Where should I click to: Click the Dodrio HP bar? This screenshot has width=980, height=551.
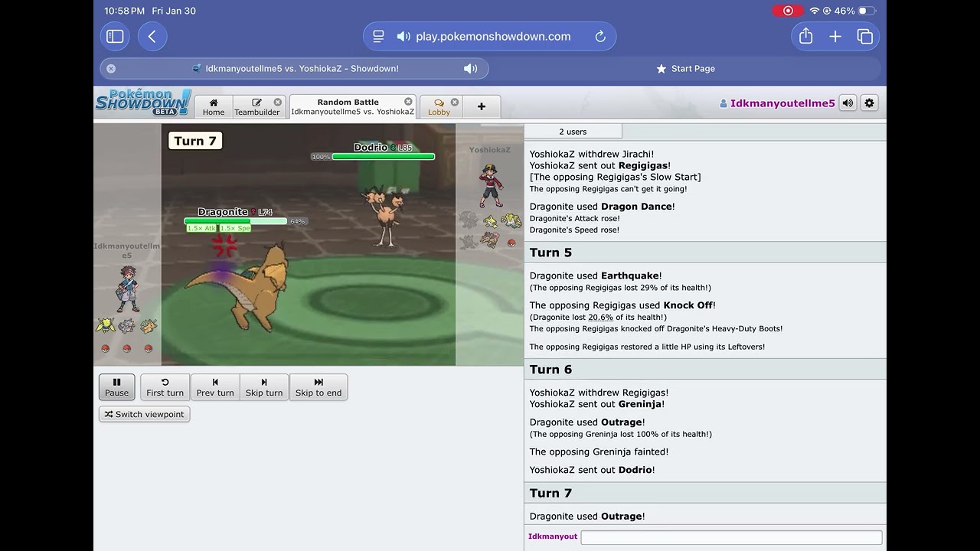pos(383,157)
